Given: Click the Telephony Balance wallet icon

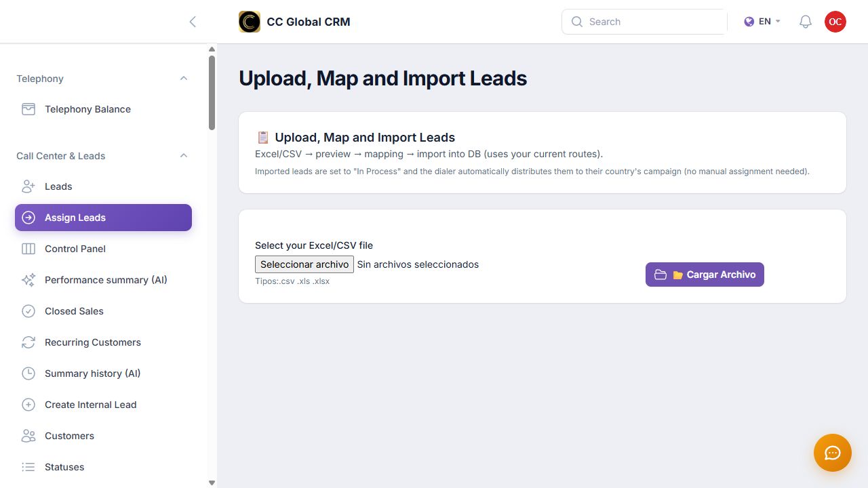Looking at the screenshot, I should (28, 109).
